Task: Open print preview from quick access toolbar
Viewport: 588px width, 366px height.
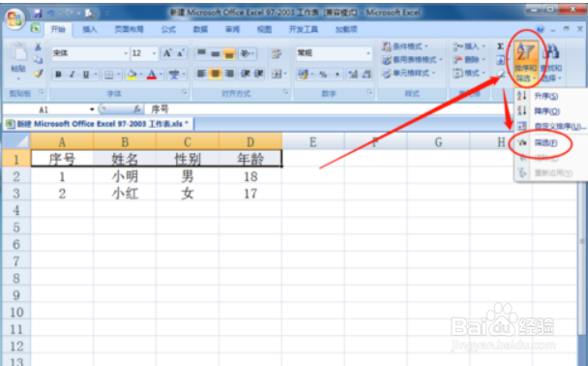Action: point(89,14)
